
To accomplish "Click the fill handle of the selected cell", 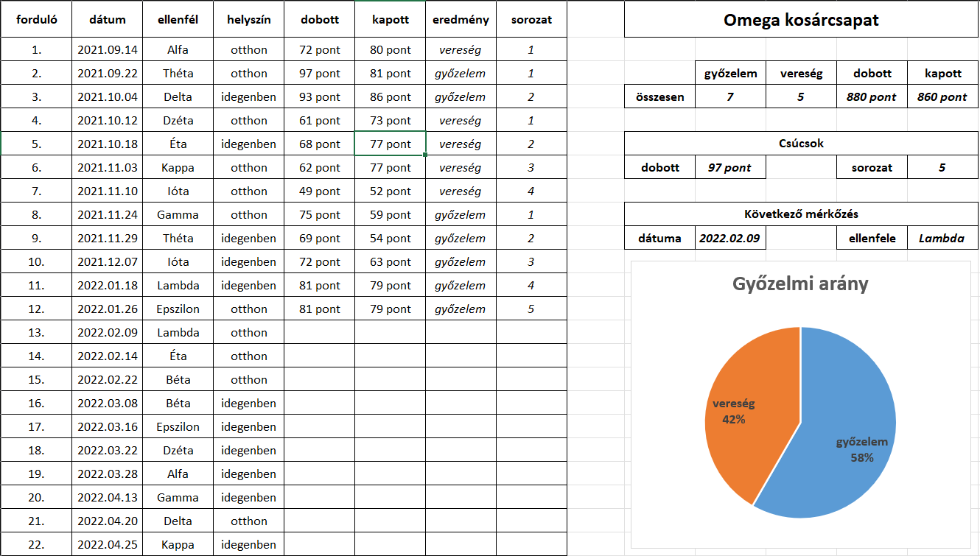I will click(425, 155).
